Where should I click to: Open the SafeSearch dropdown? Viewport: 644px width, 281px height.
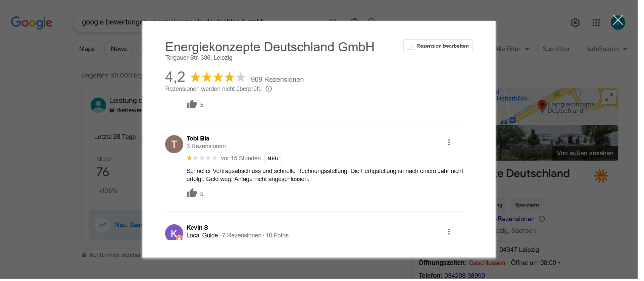pos(606,49)
